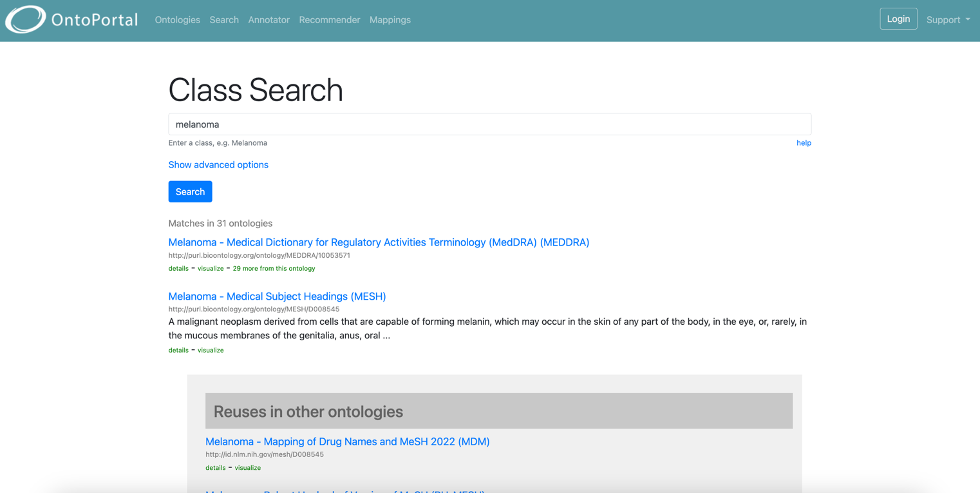Image resolution: width=980 pixels, height=493 pixels.
Task: Expand 29 more from this ontology
Action: click(x=274, y=269)
